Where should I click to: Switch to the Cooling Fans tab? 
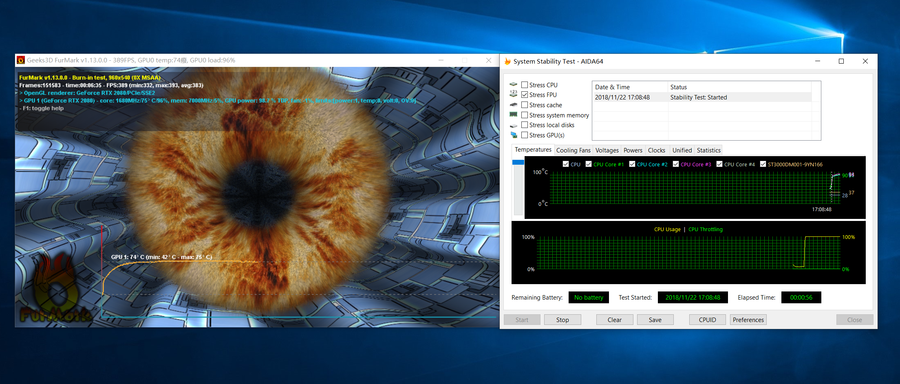[x=573, y=150]
